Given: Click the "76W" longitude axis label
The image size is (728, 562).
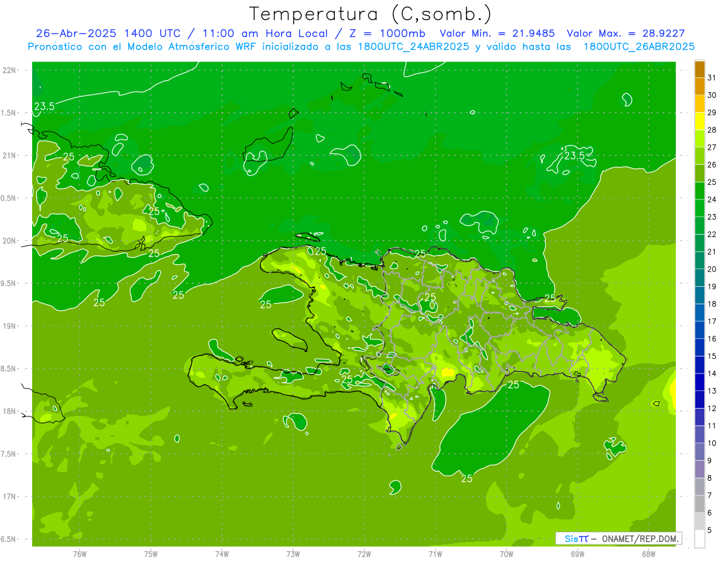Looking at the screenshot, I should pyautogui.click(x=79, y=554).
